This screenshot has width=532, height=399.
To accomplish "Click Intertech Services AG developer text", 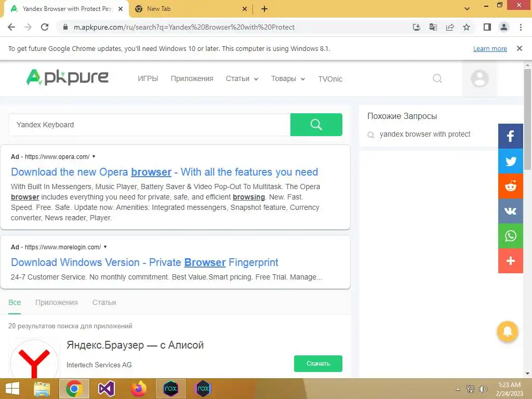I will tap(99, 365).
